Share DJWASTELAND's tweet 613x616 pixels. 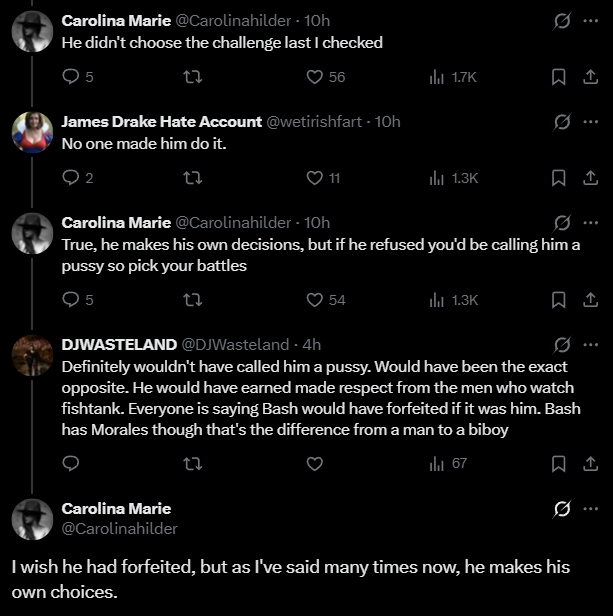(x=589, y=463)
